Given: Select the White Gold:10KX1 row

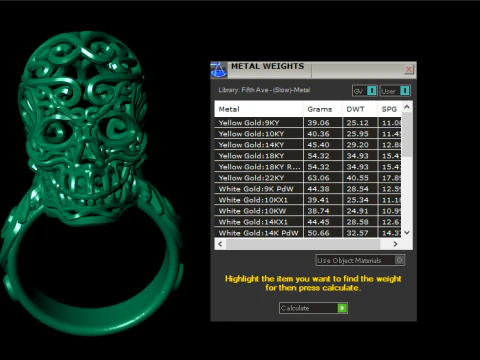Looking at the screenshot, I should tap(308, 200).
